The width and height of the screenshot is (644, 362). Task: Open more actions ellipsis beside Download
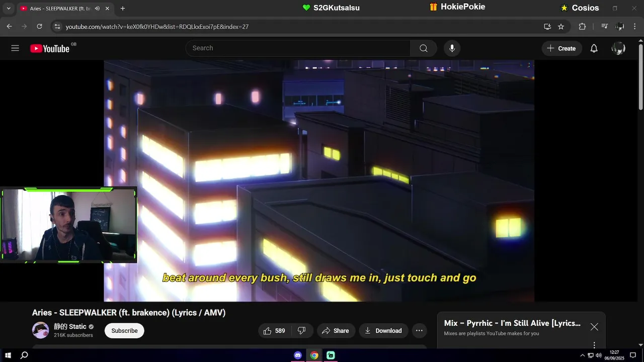(419, 330)
